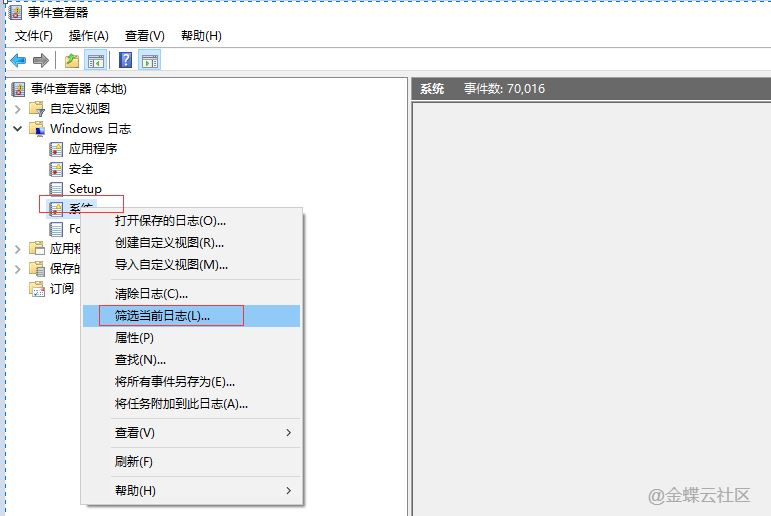Viewport: 771px width, 516px height.
Task: Toggle the Show/Hide Action Pane icon
Action: [150, 61]
